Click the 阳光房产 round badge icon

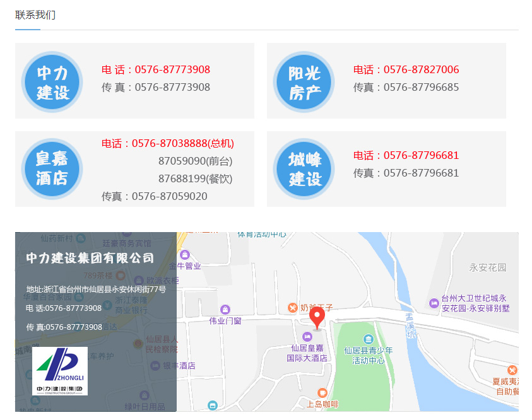pyautogui.click(x=304, y=81)
